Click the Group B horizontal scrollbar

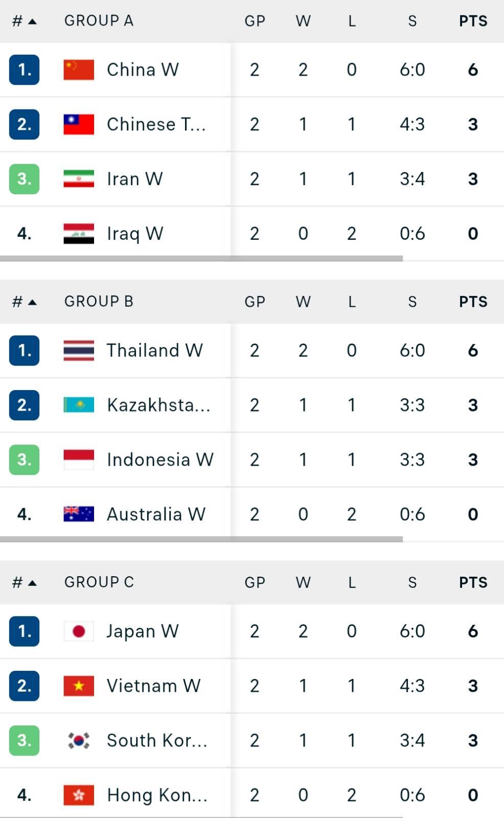click(201, 539)
